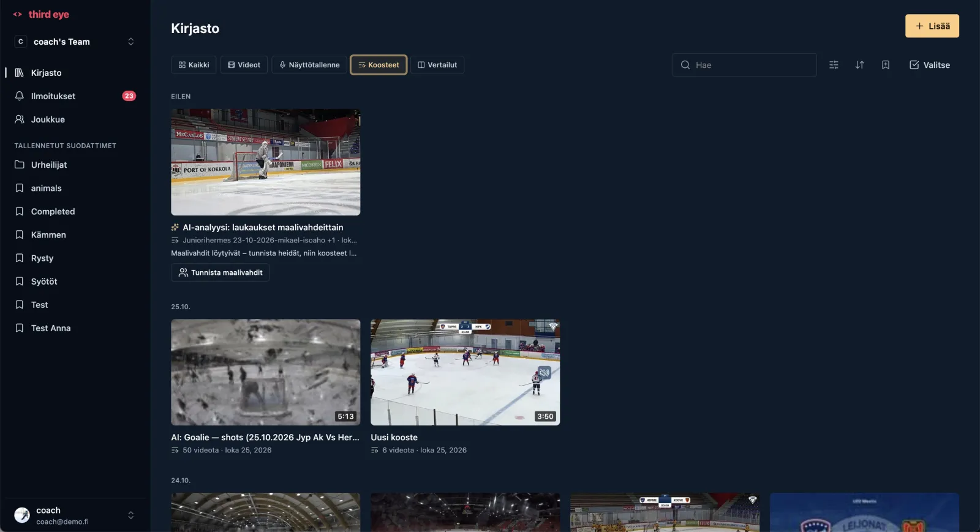Screen dimensions: 980x532
Task: Click the bell icon beside Ilmoitukset
Action: point(20,96)
